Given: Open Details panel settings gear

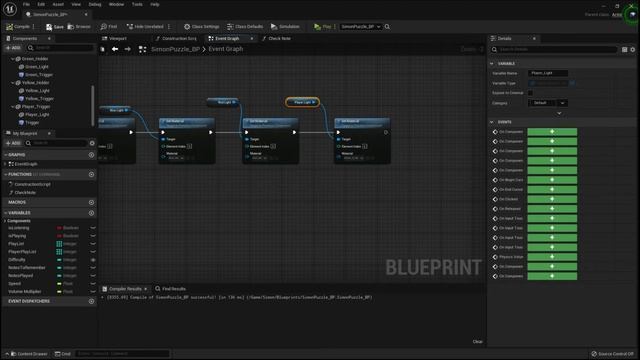Looking at the screenshot, I should point(633,49).
